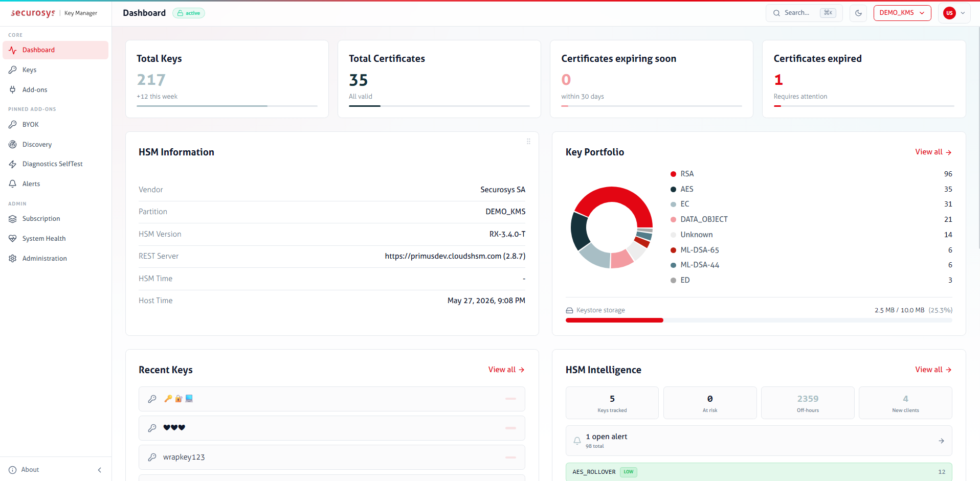This screenshot has width=980, height=481.
Task: Click the Off-hours stat tile
Action: click(808, 403)
